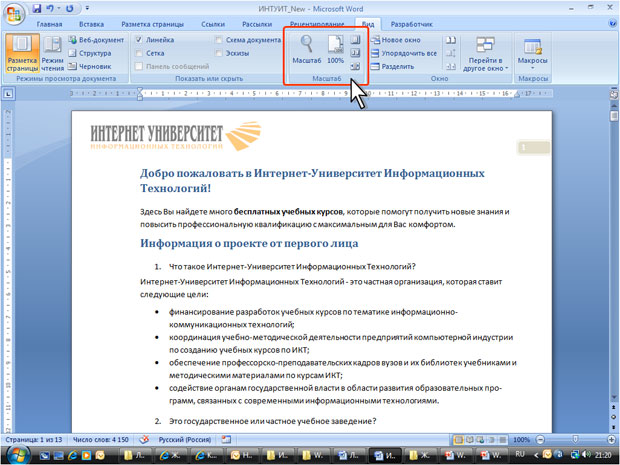620x465 pixels.
Task: Click the Select Browse Object round button
Action: (x=614, y=417)
